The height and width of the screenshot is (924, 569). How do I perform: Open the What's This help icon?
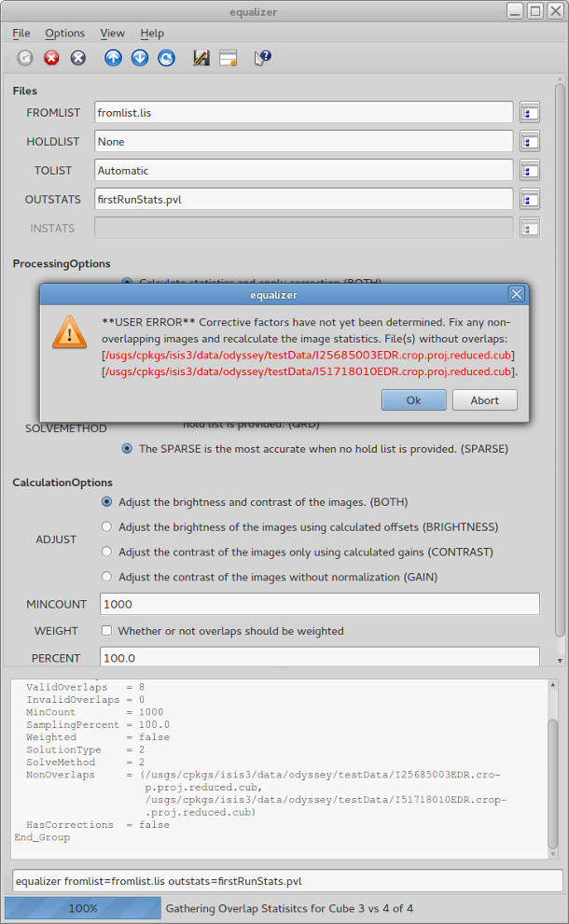click(262, 58)
